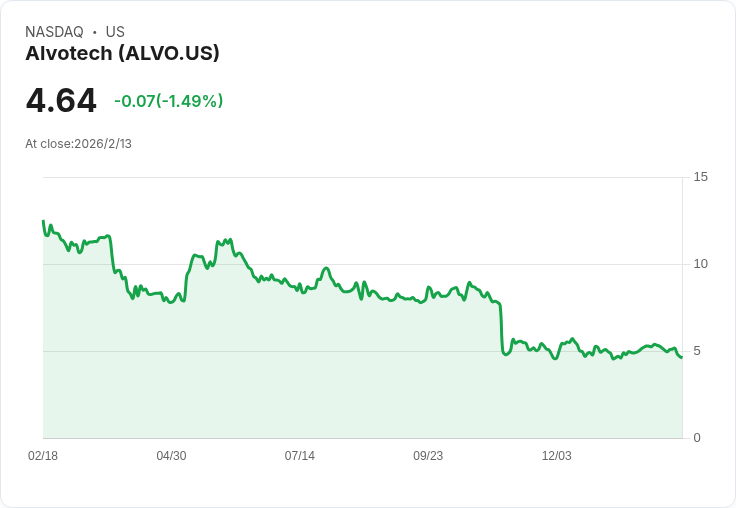Click the 15 label on the price axis
This screenshot has height=508, width=736.
[x=700, y=177]
